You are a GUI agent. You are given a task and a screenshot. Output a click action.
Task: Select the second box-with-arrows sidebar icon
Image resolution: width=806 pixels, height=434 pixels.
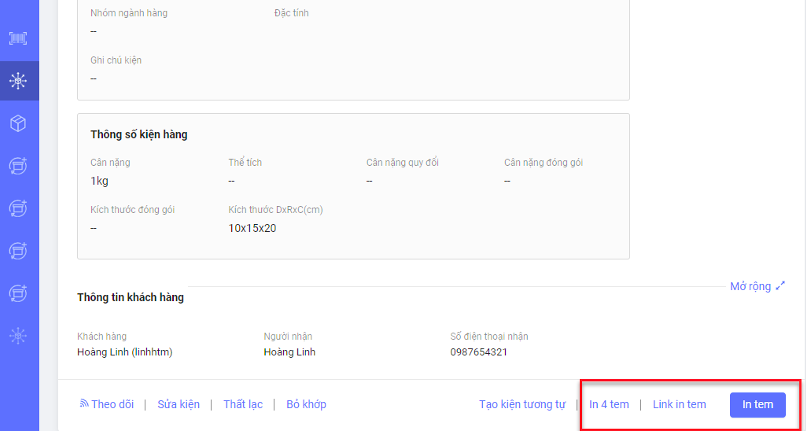[x=18, y=208]
